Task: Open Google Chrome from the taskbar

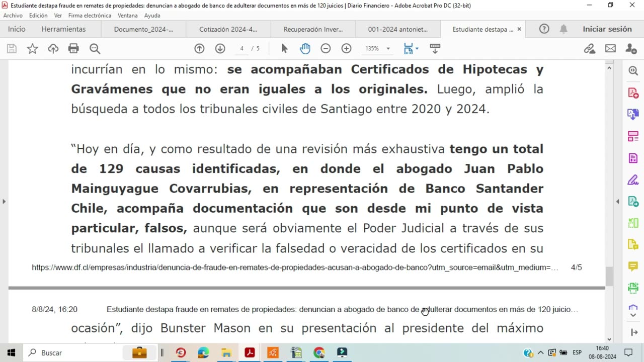Action: click(x=319, y=352)
